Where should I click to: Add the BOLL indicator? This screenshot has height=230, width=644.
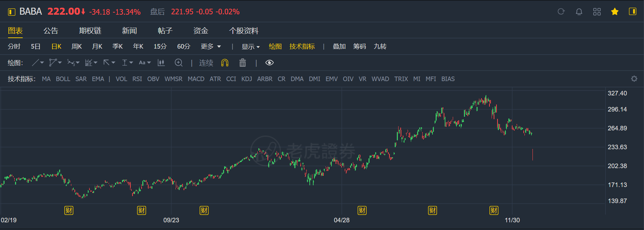63,79
